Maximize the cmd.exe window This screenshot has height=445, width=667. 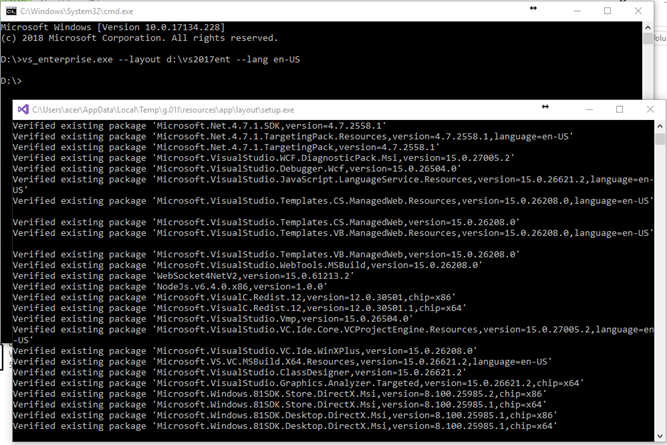[607, 11]
